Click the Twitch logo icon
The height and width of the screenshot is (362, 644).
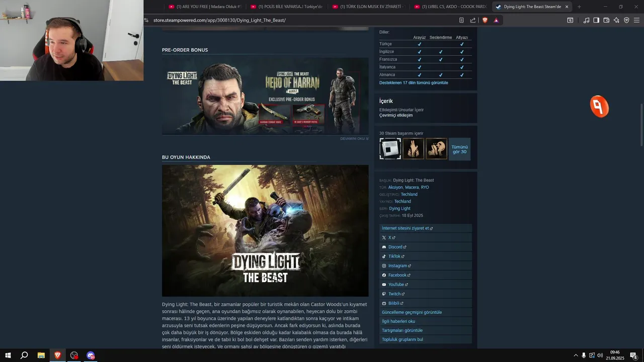point(384,294)
